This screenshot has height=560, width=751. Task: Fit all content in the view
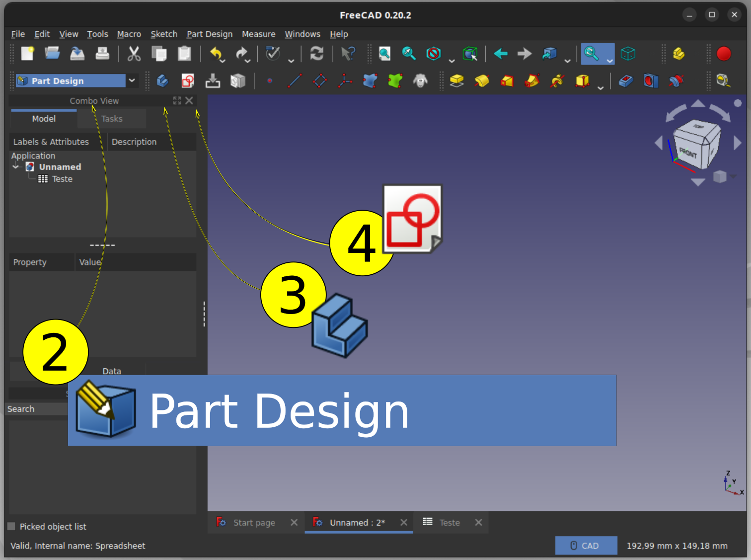384,53
